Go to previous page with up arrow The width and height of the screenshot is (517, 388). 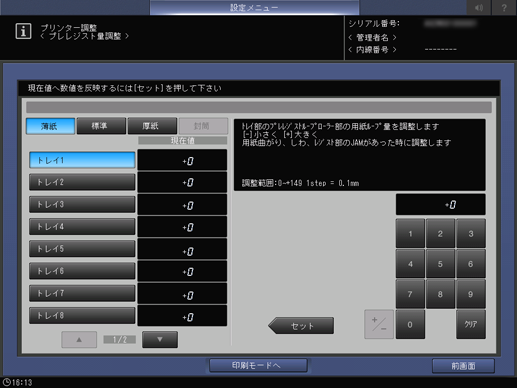[79, 340]
